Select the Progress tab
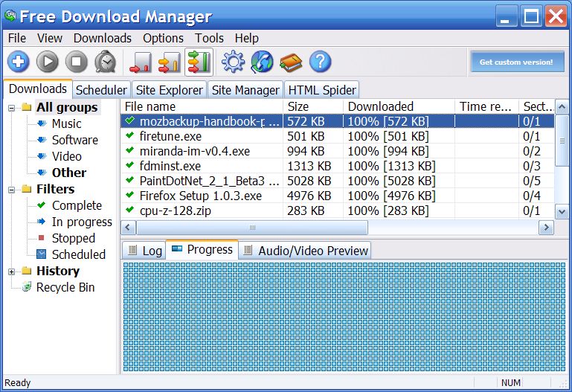The width and height of the screenshot is (572, 392). (x=202, y=249)
